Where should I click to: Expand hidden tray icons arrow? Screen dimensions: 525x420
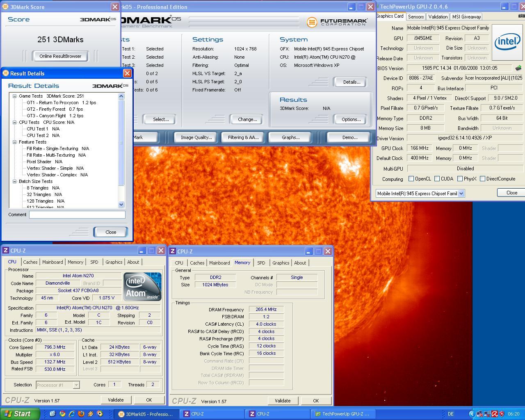[x=472, y=414]
